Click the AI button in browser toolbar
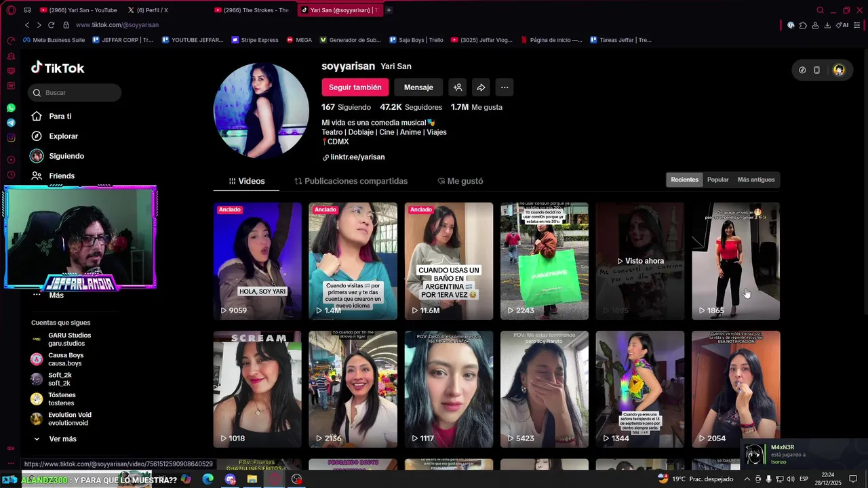 point(842,25)
